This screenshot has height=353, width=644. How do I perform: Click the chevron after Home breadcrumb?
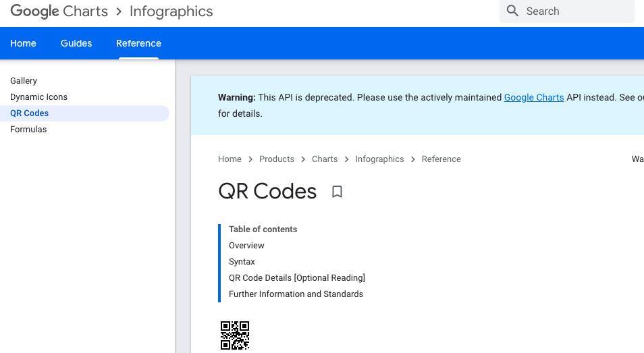point(250,159)
